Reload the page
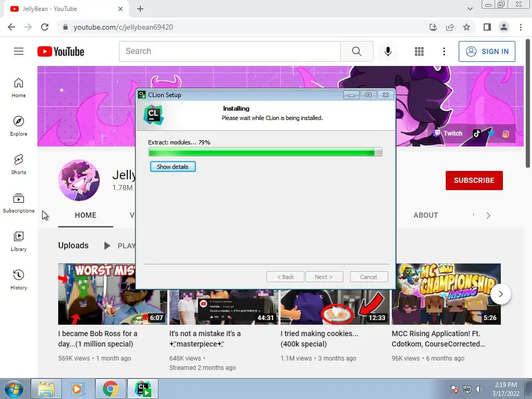Viewport: 532px width, 399px height. tap(45, 27)
